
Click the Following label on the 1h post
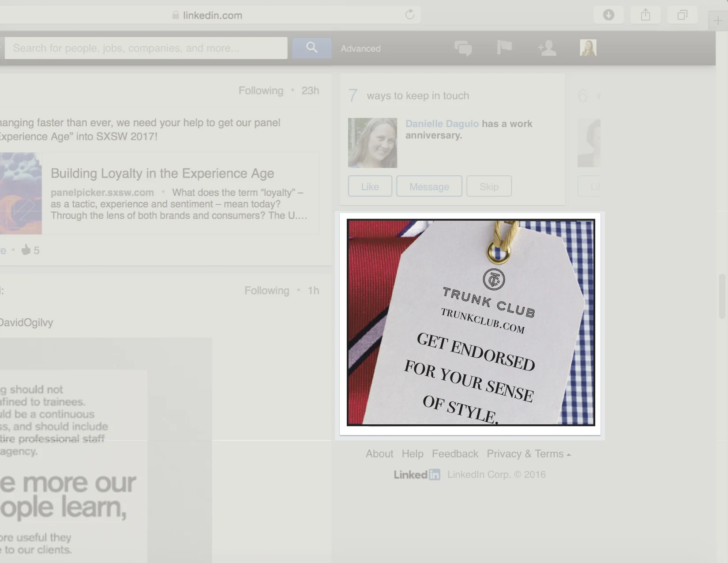(x=266, y=291)
